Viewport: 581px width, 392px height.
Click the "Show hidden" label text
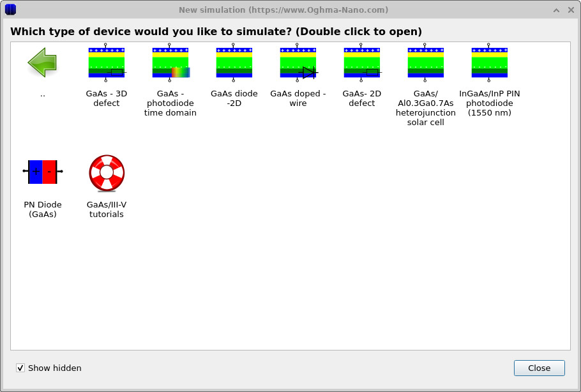coord(55,368)
